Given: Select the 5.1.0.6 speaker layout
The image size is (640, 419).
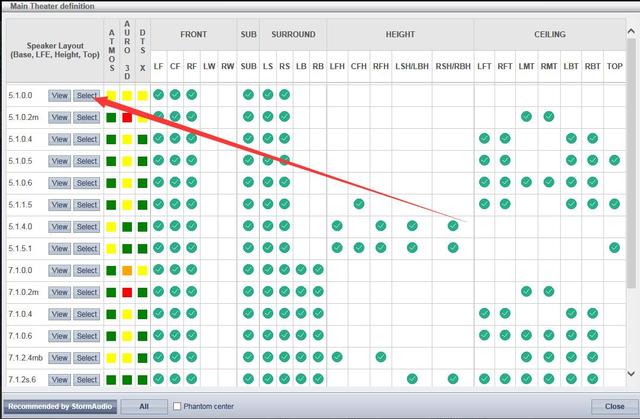Looking at the screenshot, I should 87,183.
